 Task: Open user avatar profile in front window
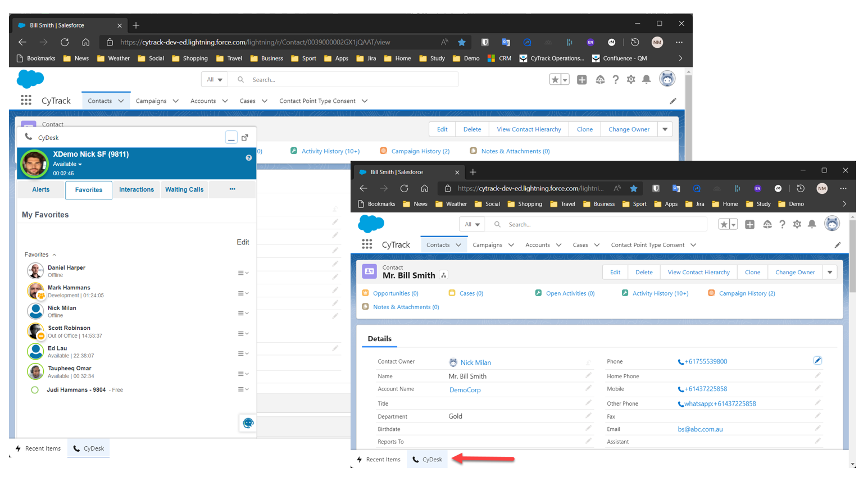[x=832, y=224]
